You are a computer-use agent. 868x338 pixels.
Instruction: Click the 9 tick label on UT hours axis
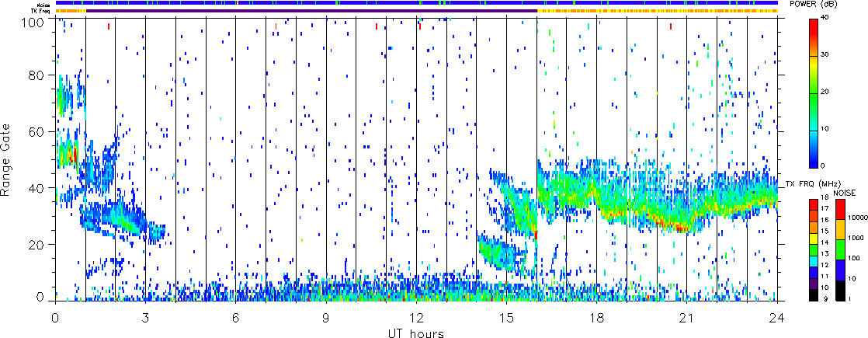click(326, 317)
